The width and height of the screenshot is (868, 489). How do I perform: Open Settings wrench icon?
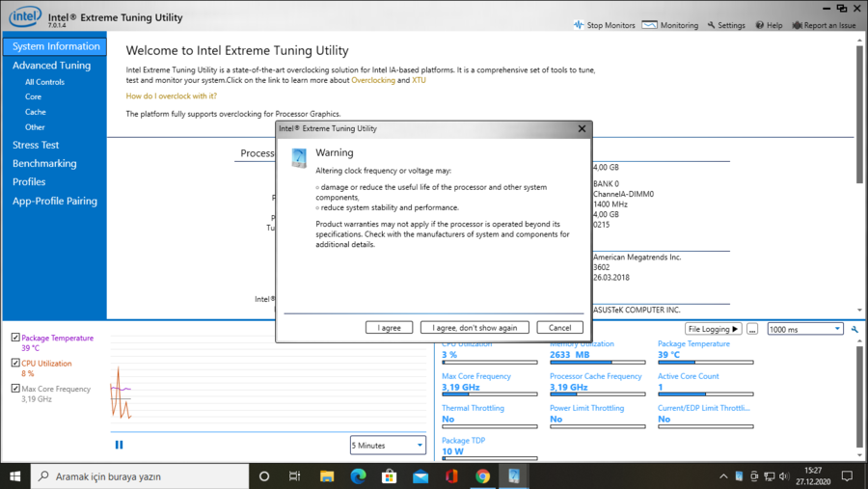click(x=712, y=25)
